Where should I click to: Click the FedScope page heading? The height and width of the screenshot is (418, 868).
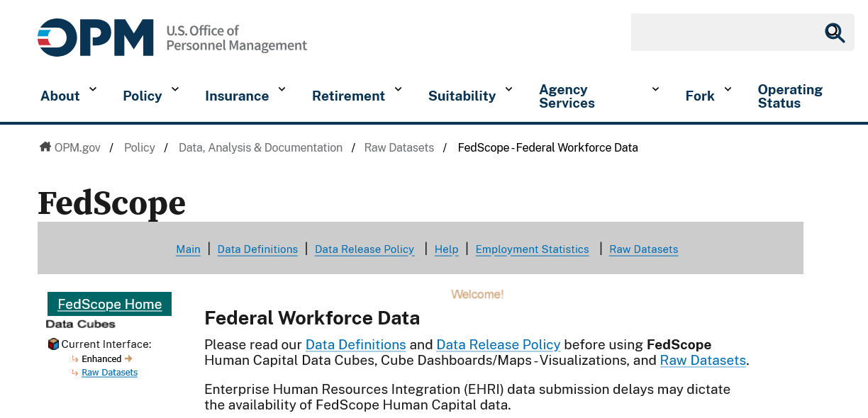coord(112,203)
